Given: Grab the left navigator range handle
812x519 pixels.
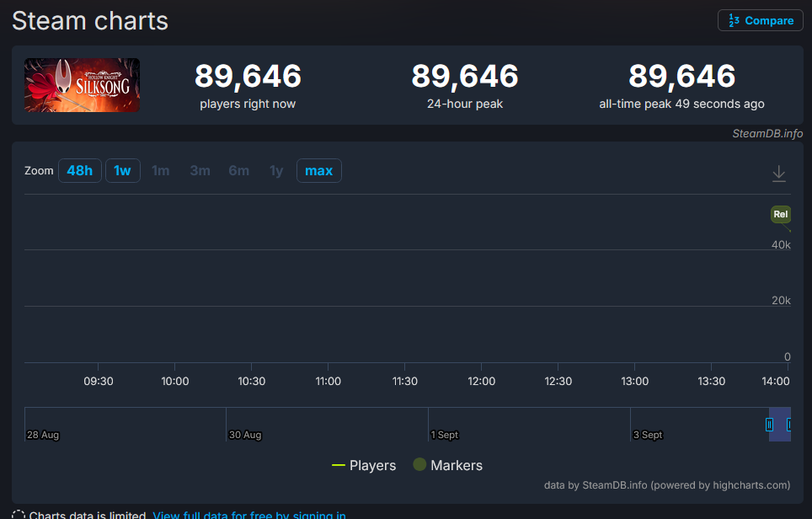Looking at the screenshot, I should coord(770,425).
